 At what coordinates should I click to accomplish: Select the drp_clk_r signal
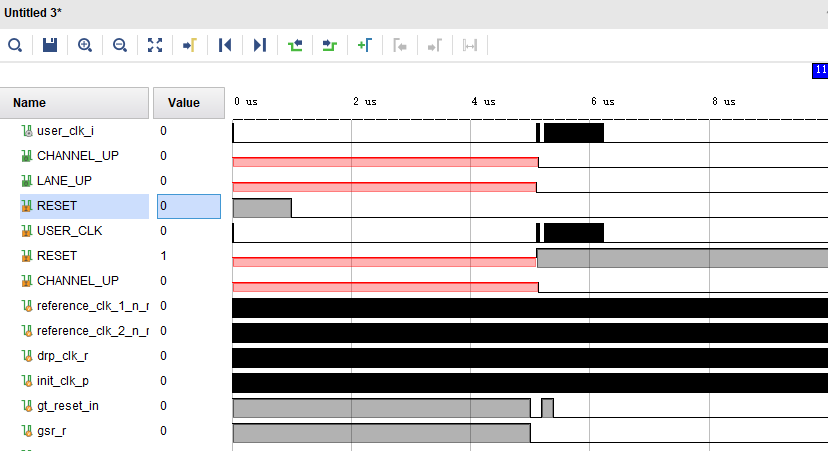click(x=62, y=356)
